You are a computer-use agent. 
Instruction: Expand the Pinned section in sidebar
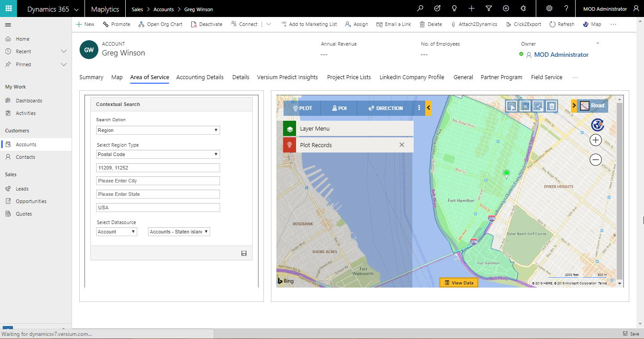pyautogui.click(x=64, y=64)
